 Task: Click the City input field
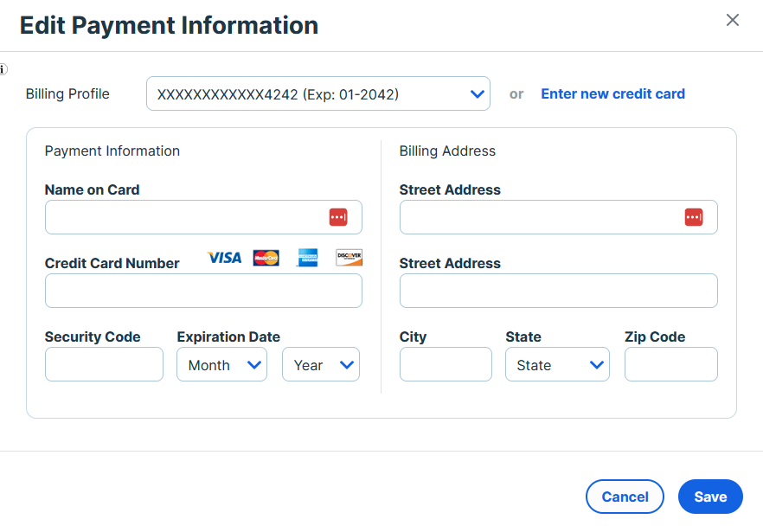click(446, 365)
